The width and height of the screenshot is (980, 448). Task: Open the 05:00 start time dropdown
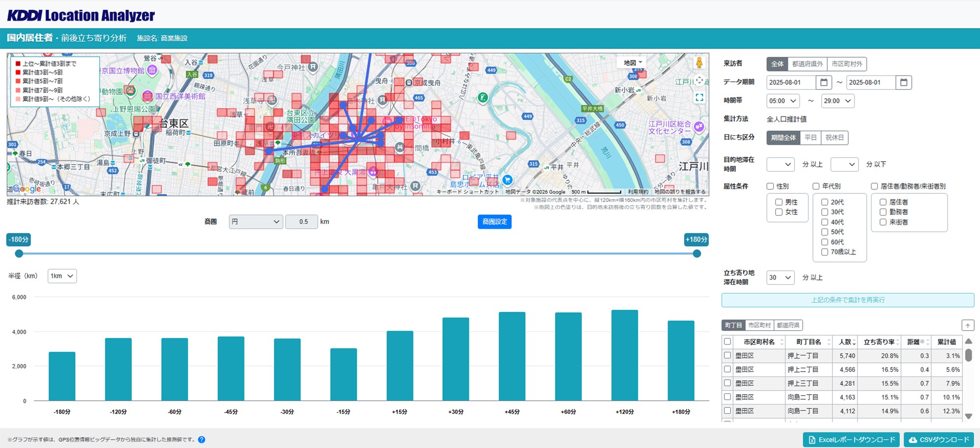click(x=783, y=101)
